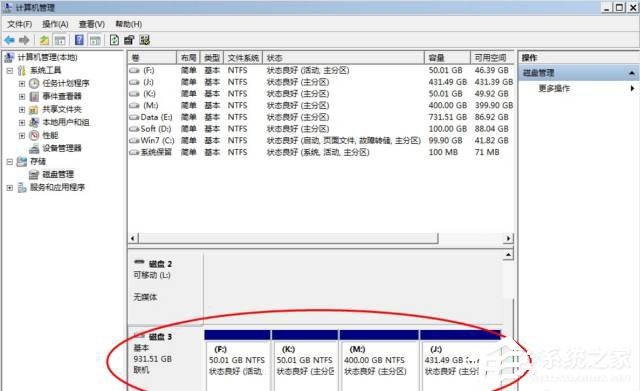Viewport: 640px width, 391px height.
Task: Sort by the 类型 column header
Action: pyautogui.click(x=212, y=58)
